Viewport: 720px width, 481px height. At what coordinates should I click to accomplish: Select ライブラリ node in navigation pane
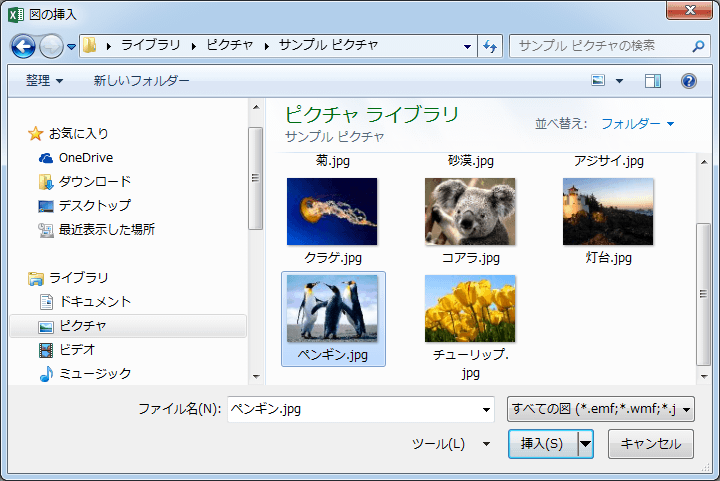pos(79,278)
